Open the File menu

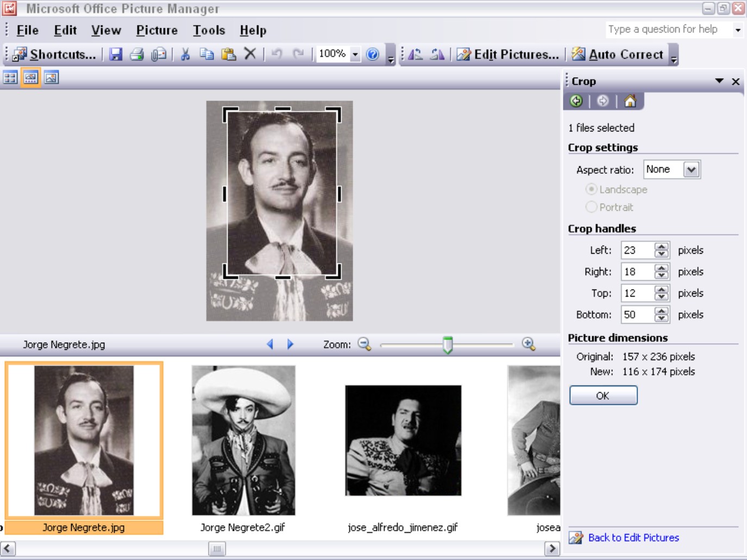click(27, 30)
